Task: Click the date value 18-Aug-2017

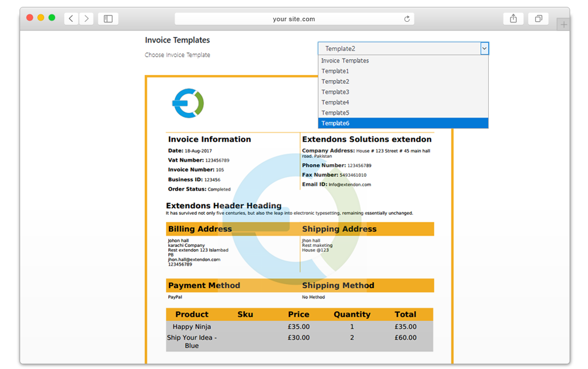Action: pos(198,151)
